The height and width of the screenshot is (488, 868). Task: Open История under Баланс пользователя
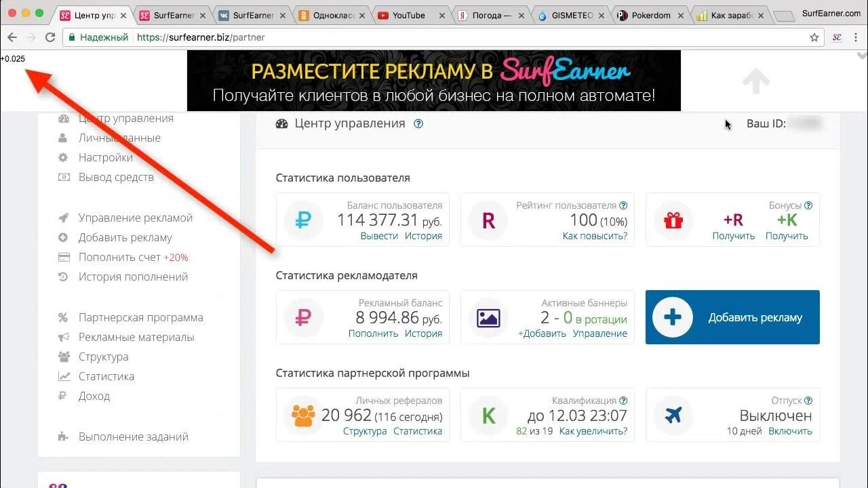point(423,236)
